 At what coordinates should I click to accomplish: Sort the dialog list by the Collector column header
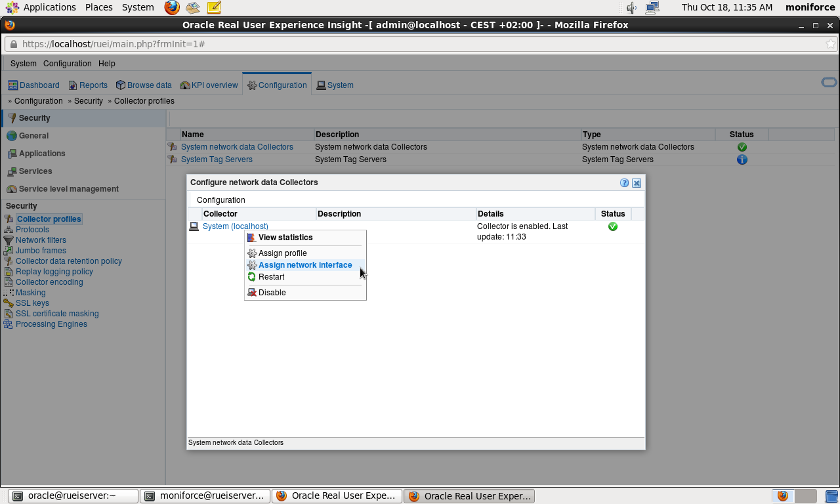coord(259,214)
